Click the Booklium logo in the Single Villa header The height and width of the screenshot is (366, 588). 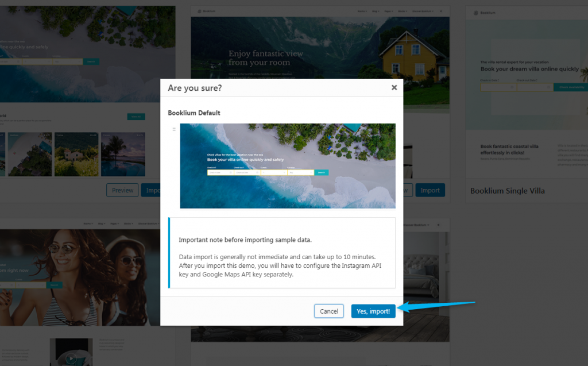coord(485,13)
